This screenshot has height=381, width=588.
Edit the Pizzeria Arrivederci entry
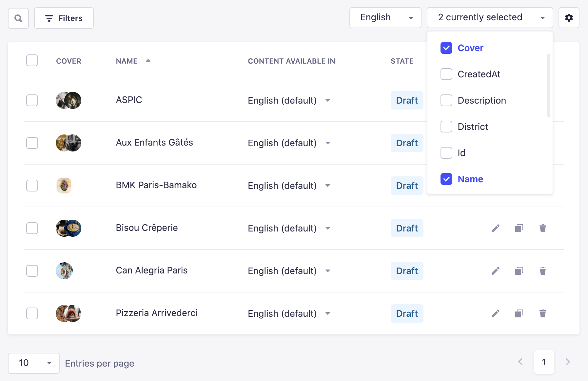[x=496, y=313]
